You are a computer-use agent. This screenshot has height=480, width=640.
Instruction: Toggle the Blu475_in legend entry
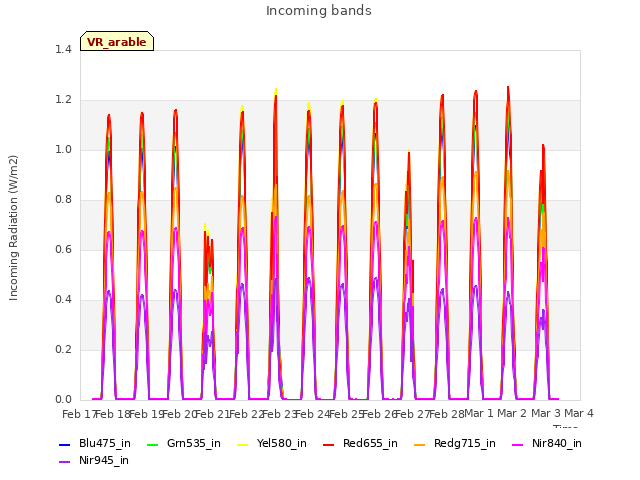click(x=95, y=443)
